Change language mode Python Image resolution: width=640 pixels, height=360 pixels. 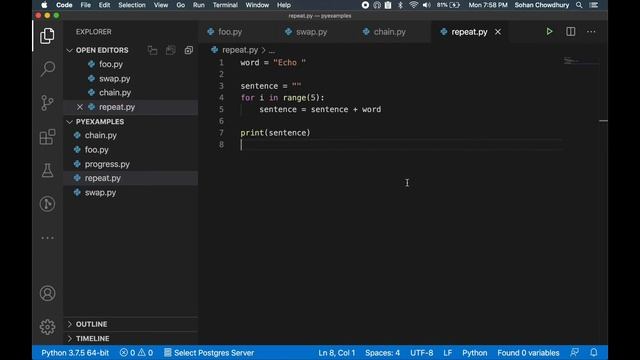point(475,353)
